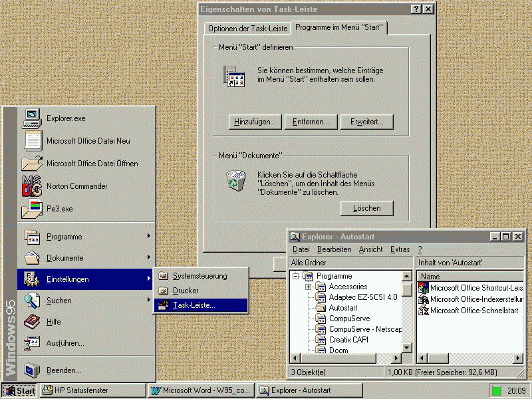
Task: Collapse the Programme tree node
Action: (x=295, y=276)
